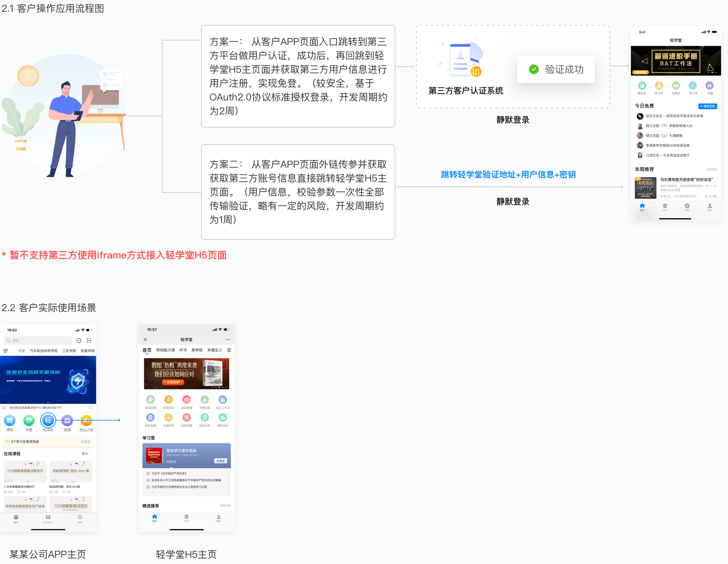The image size is (728, 564).
Task: Open 轻松排列图 快乐mini通 course thumbnail
Action: tap(71, 471)
